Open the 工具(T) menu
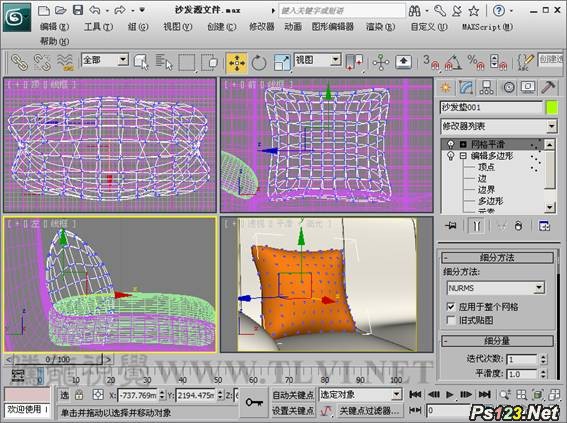Image resolution: width=567 pixels, height=423 pixels. [x=98, y=27]
